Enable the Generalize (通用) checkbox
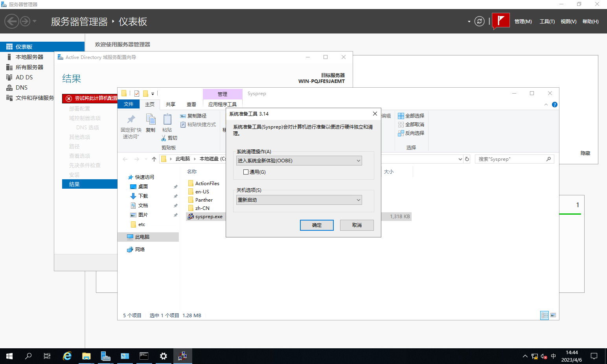Screen dimensions: 607x364 coord(246,172)
